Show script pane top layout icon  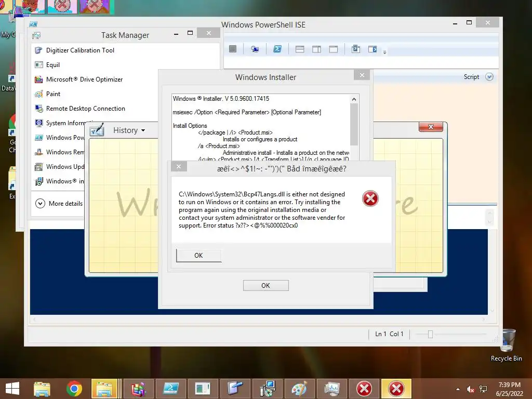(x=300, y=49)
